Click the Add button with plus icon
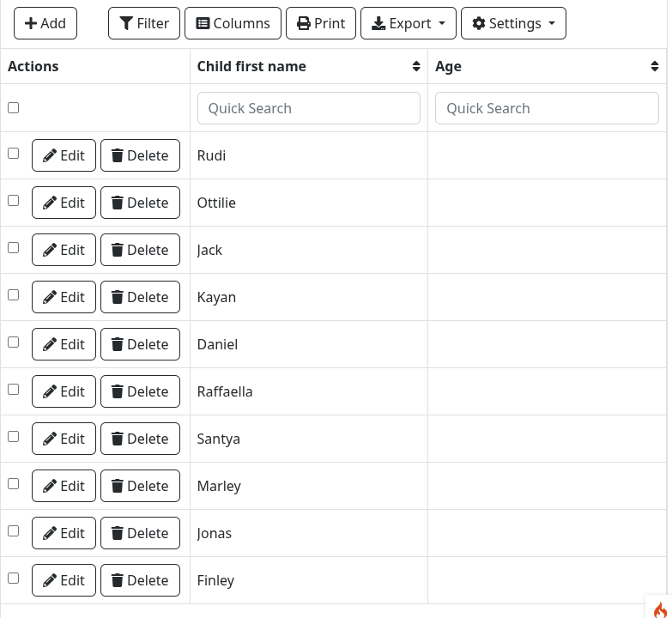This screenshot has height=618, width=672. (45, 23)
